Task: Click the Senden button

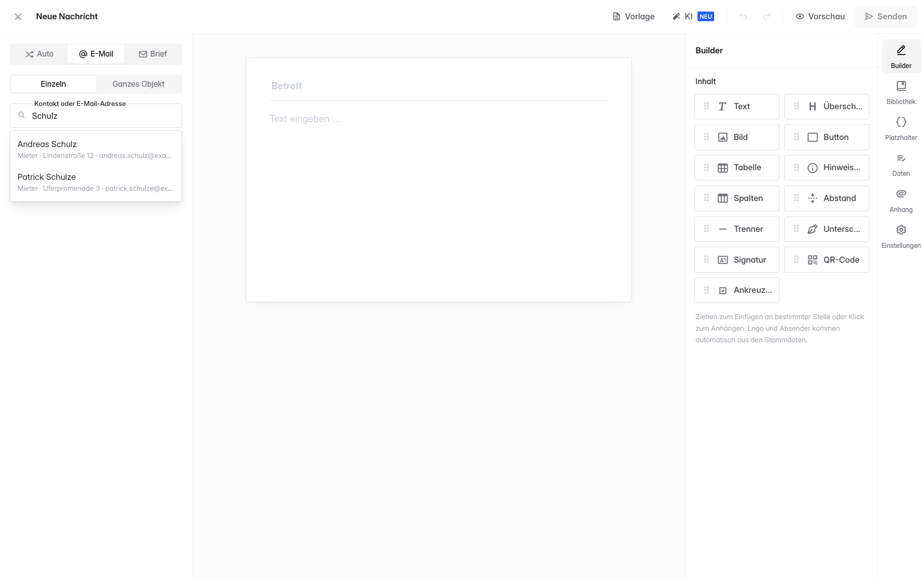Action: [x=886, y=17]
